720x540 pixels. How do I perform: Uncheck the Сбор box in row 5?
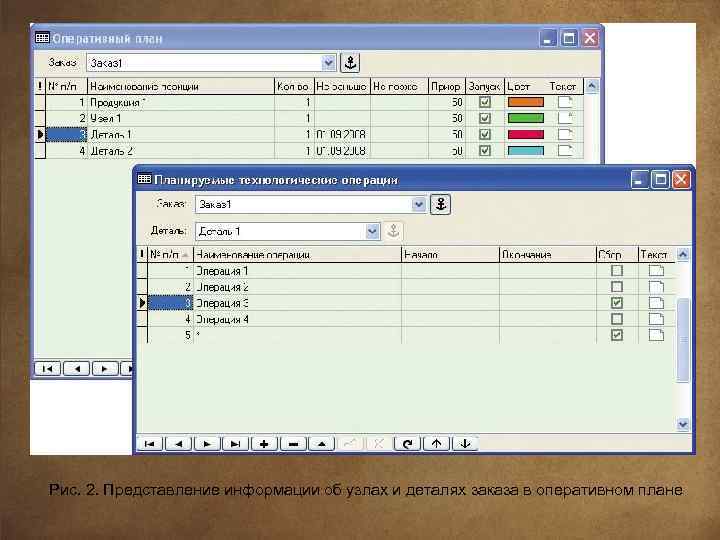[617, 335]
